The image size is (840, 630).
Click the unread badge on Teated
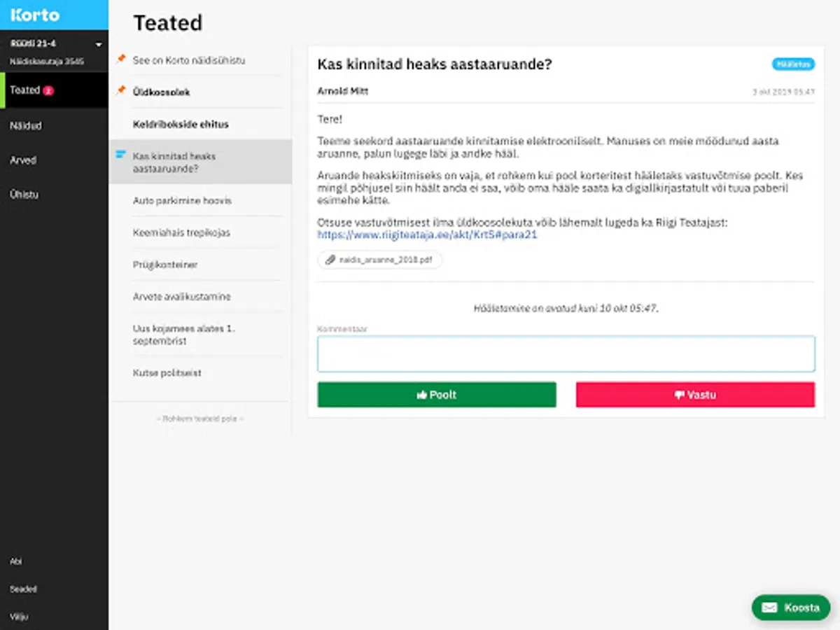pyautogui.click(x=48, y=90)
